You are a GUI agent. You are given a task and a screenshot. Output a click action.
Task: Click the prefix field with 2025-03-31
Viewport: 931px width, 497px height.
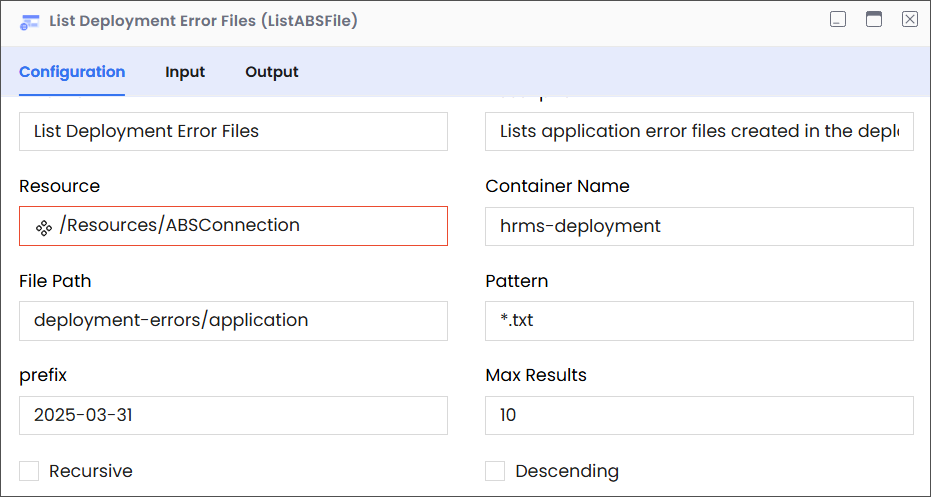click(x=233, y=415)
